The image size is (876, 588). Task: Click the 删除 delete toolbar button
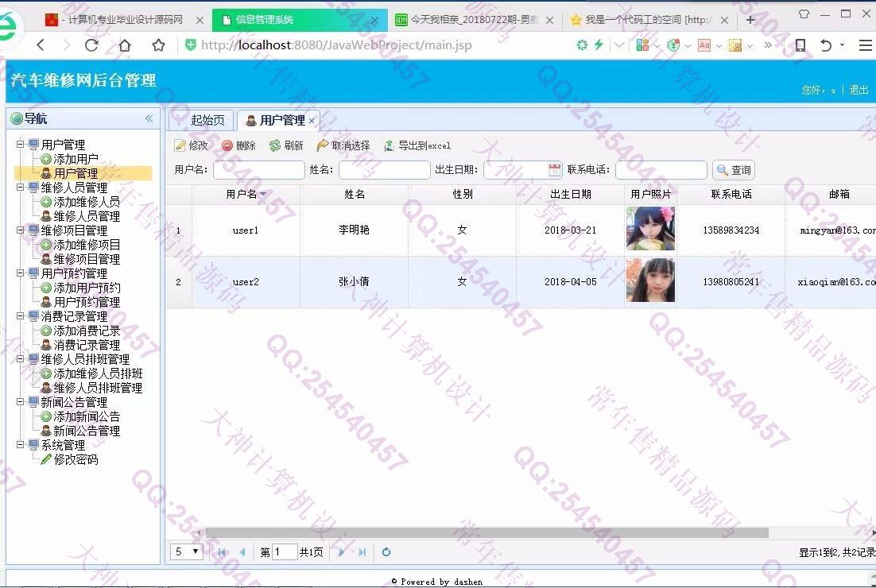pyautogui.click(x=238, y=145)
